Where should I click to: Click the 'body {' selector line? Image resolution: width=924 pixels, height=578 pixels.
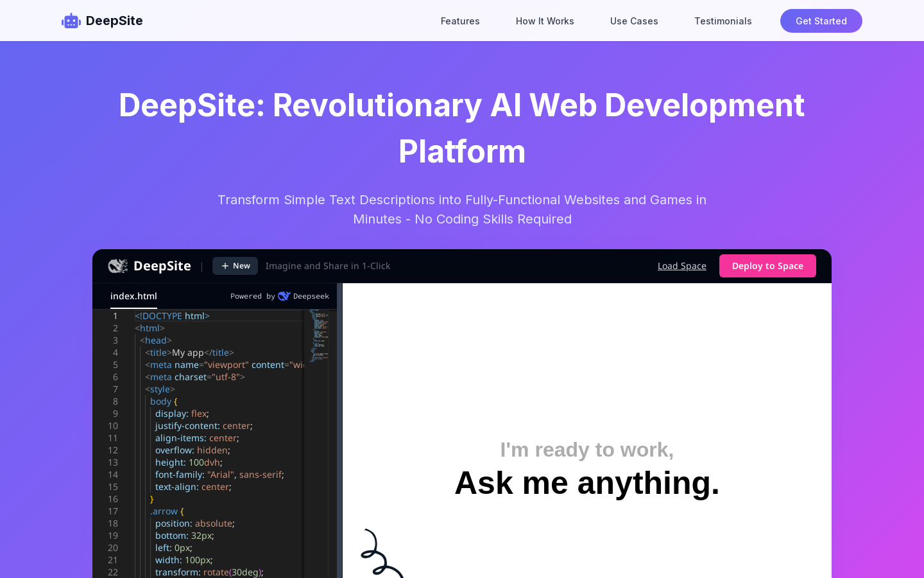(164, 401)
